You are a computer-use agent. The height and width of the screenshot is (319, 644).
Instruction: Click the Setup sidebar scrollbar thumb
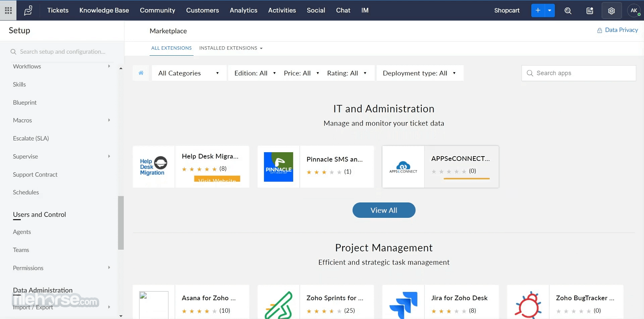click(x=121, y=222)
